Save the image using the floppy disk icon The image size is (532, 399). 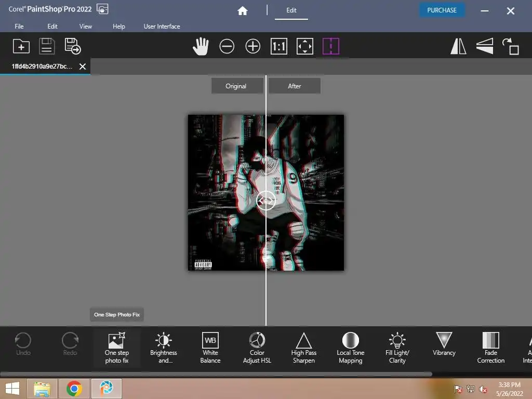(x=47, y=46)
